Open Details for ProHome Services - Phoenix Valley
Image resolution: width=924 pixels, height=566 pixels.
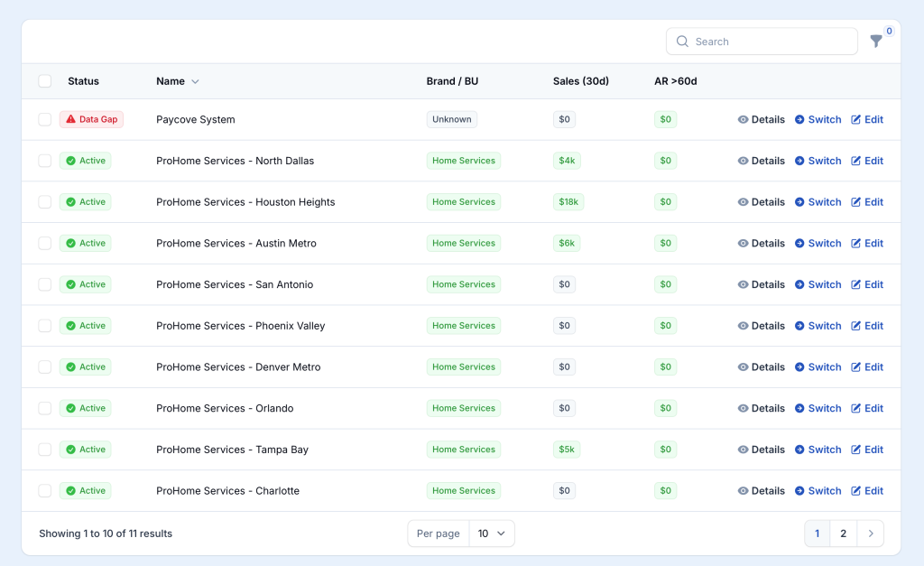point(762,326)
